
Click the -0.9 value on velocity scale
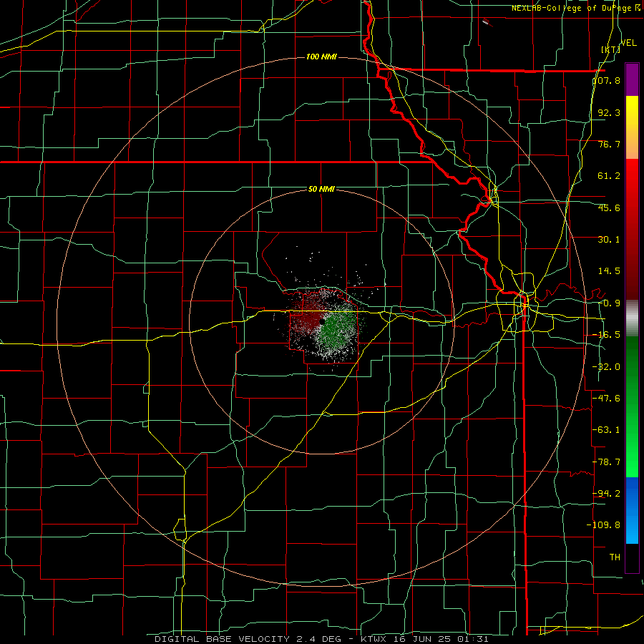[x=609, y=303]
